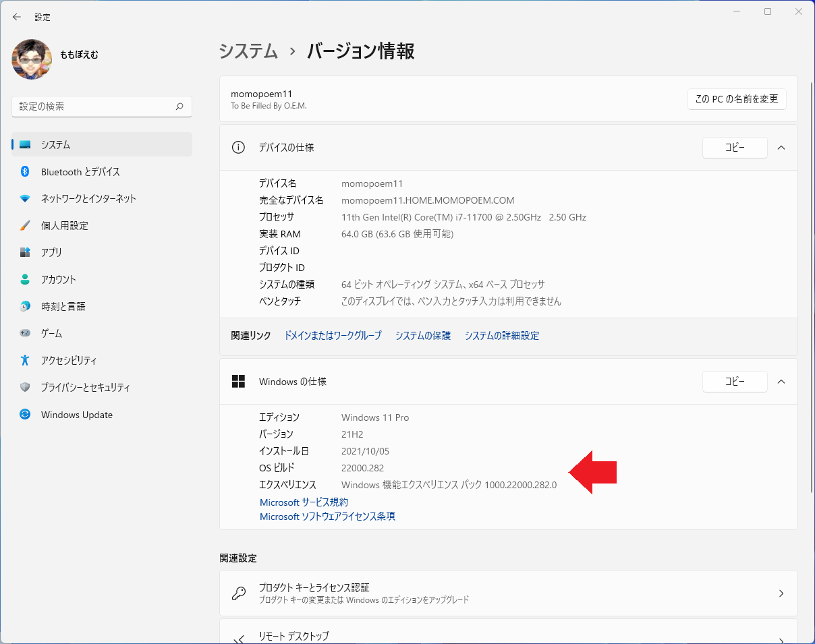Image resolution: width=815 pixels, height=644 pixels.
Task: Click the ももぽえむ profile avatar
Action: coord(32,59)
